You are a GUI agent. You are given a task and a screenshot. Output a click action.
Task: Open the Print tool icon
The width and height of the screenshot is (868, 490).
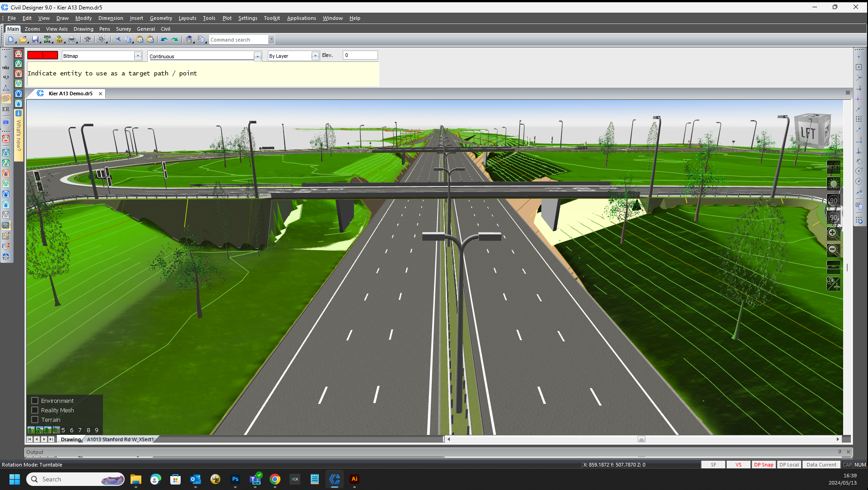(x=72, y=39)
